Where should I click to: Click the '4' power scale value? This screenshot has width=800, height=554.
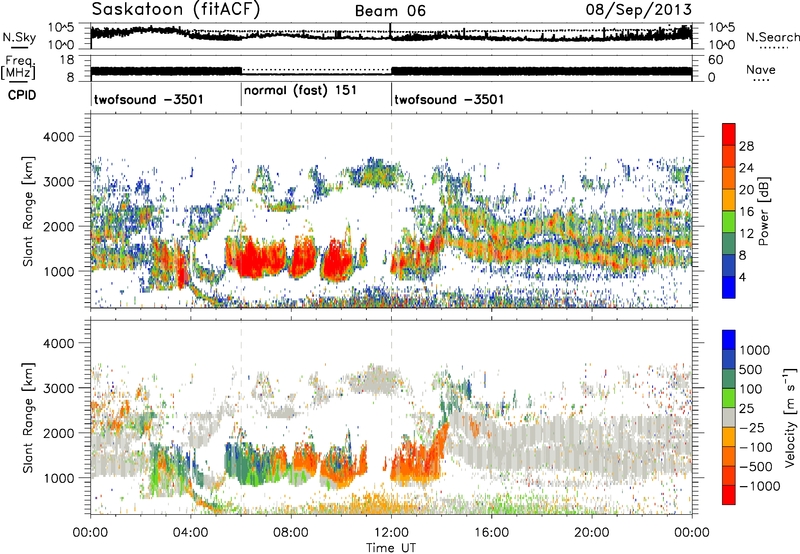(x=743, y=277)
